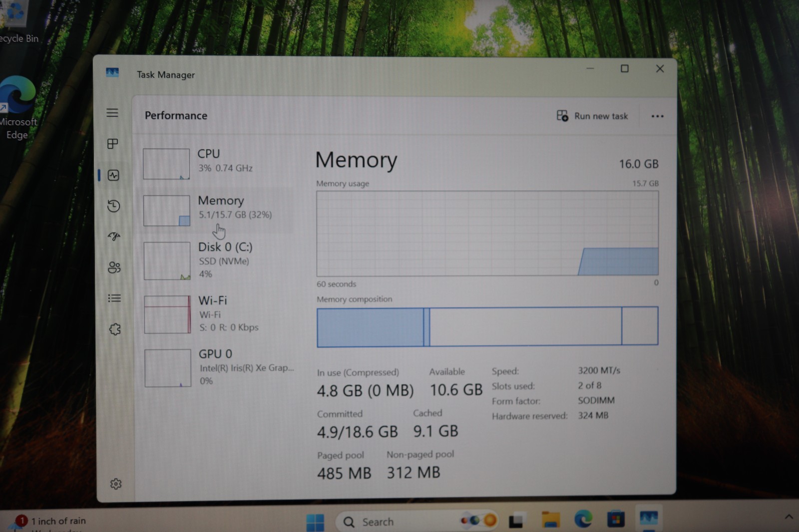Click Run new task button
Viewport: 799px width, 532px height.
tap(592, 116)
